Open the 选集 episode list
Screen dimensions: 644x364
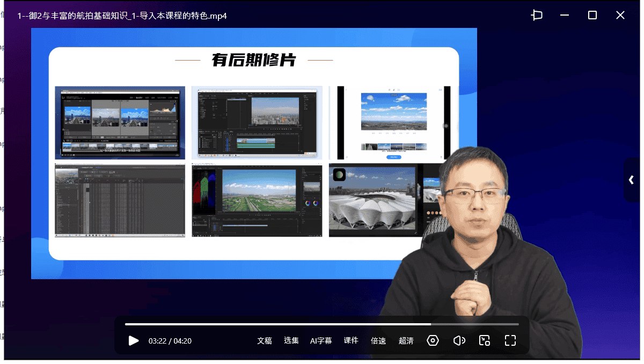291,340
